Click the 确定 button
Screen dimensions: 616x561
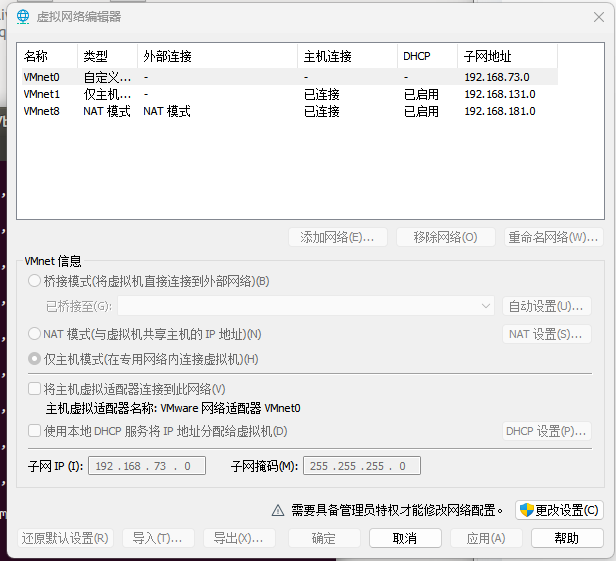(324, 538)
